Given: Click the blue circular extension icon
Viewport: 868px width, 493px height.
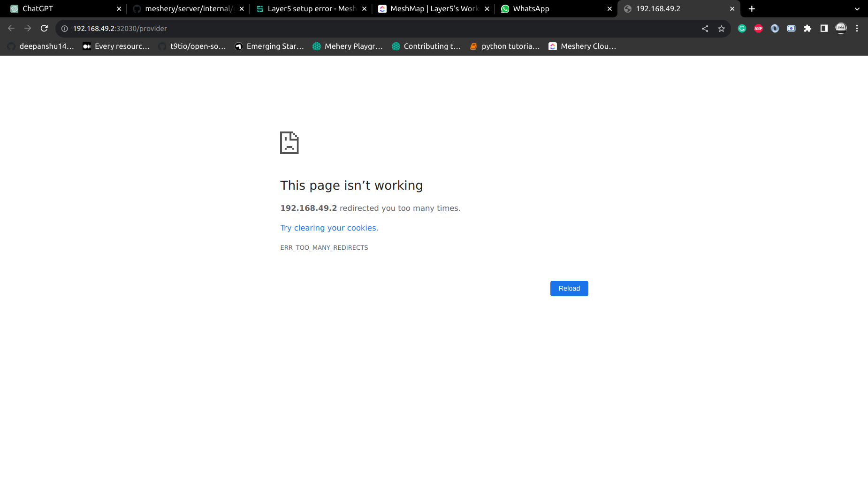Looking at the screenshot, I should pos(775,29).
